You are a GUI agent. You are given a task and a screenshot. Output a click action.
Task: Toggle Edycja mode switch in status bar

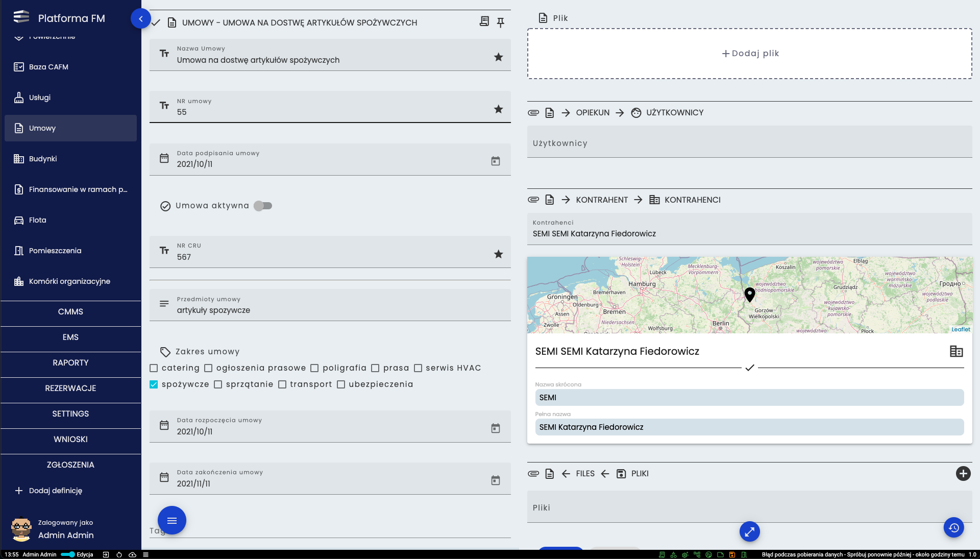click(68, 554)
